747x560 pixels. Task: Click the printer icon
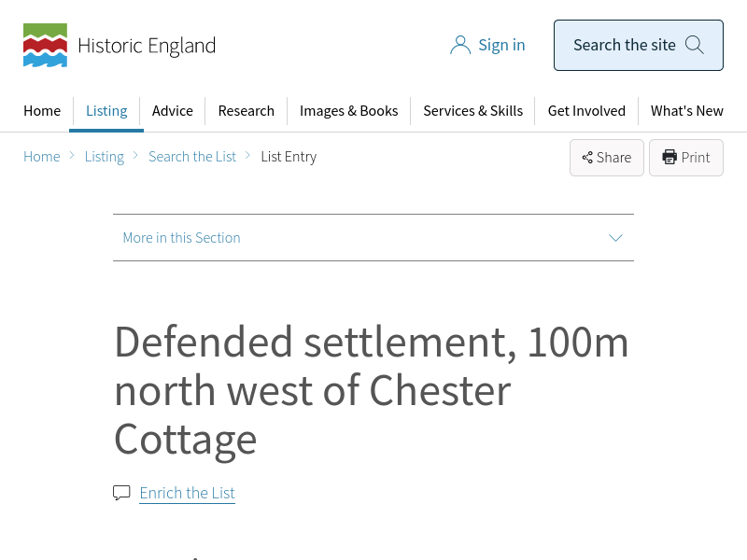(669, 158)
